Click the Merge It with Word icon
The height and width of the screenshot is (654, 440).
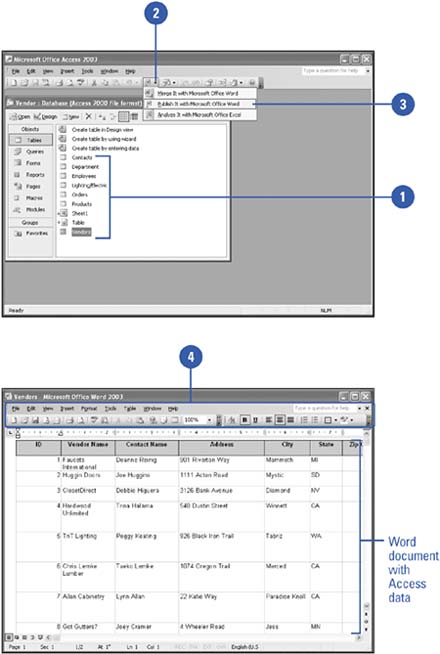(149, 93)
